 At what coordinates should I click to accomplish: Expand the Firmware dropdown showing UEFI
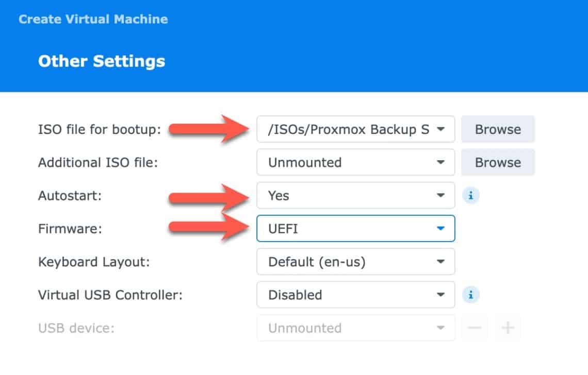click(x=355, y=229)
